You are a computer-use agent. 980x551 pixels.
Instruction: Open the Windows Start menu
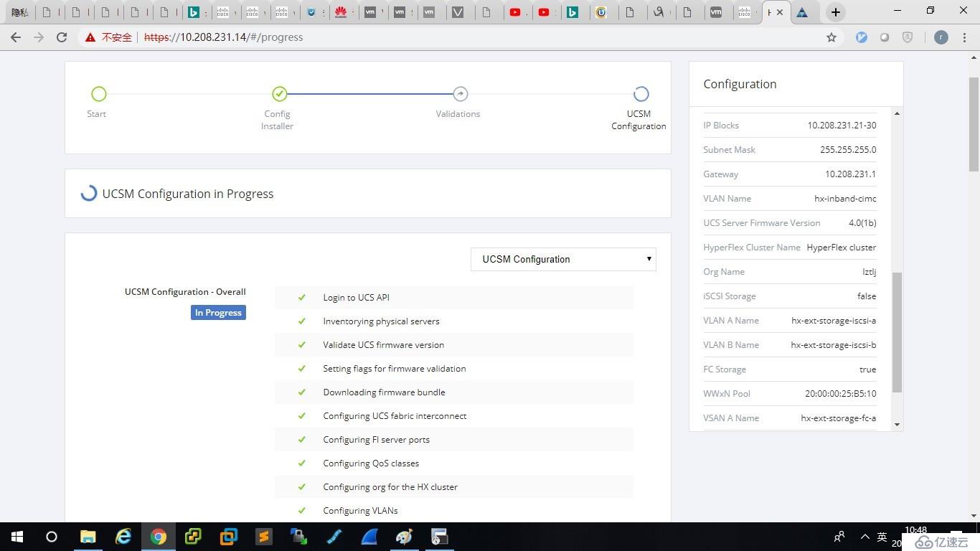(x=17, y=537)
